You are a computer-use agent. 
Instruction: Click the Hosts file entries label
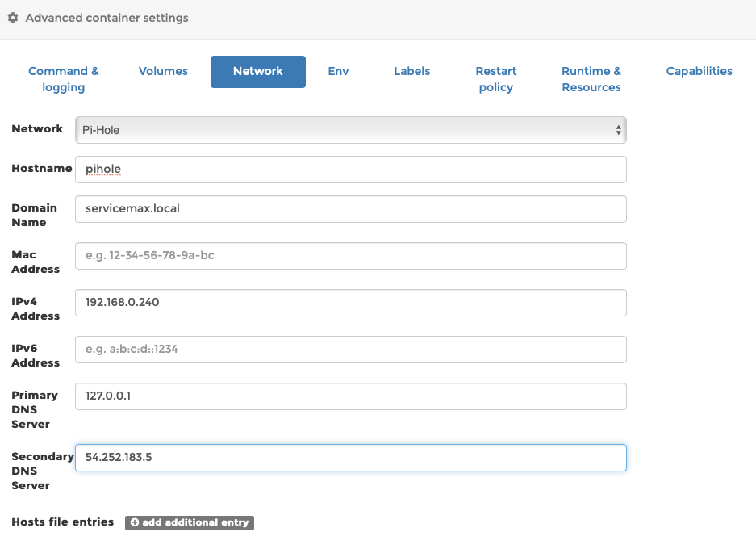coord(63,522)
